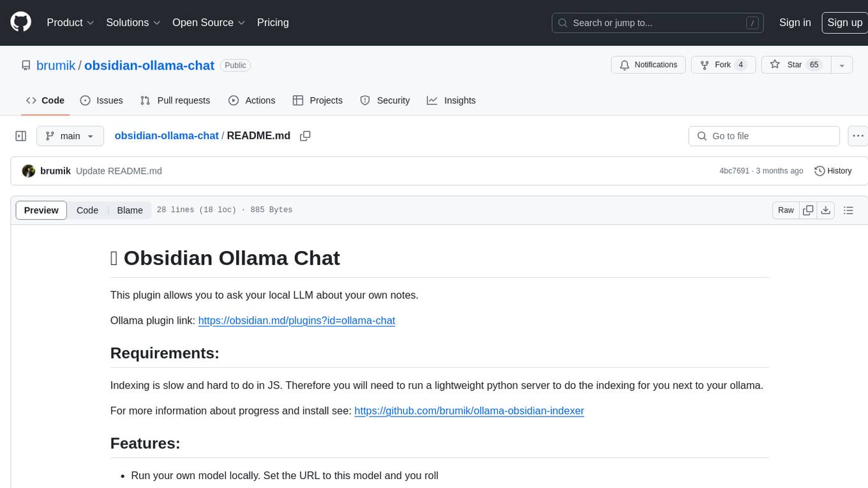Open the Pricing page

(273, 22)
